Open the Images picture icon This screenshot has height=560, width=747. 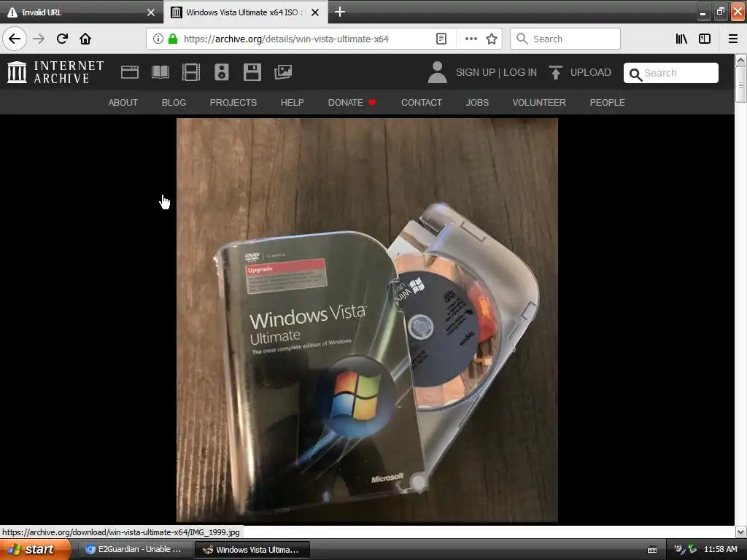click(283, 72)
